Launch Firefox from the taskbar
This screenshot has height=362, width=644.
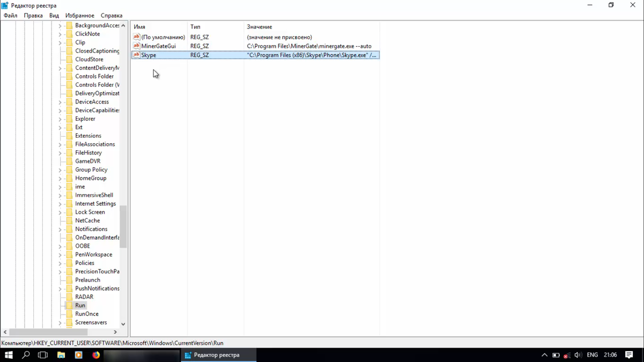coord(96,355)
